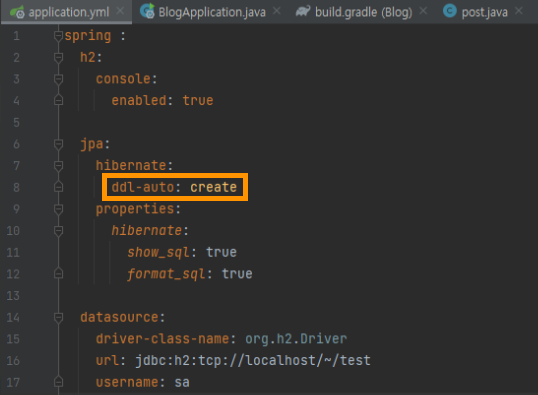Click the fold end marker on line 8
Viewport: 538px width, 395px height.
(58, 187)
